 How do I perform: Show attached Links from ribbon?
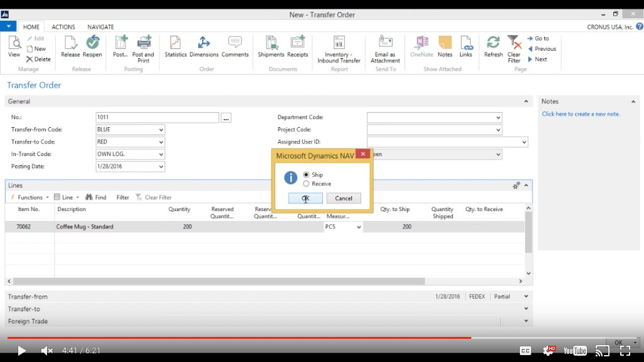tap(466, 46)
